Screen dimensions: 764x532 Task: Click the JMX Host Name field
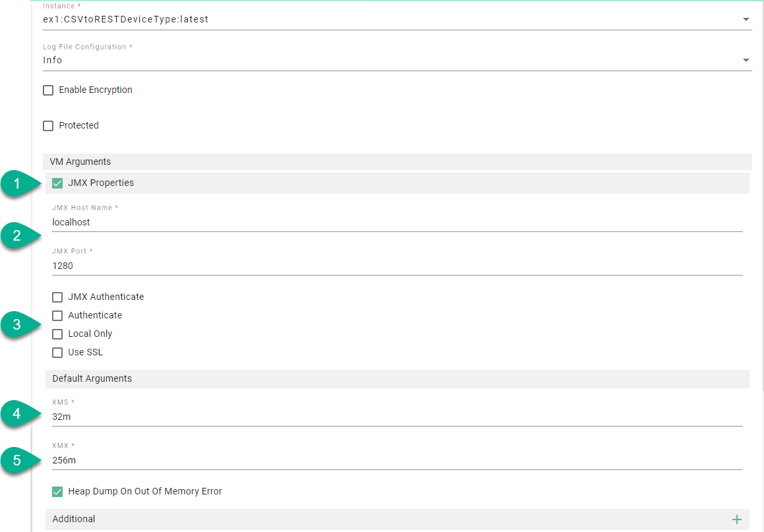pyautogui.click(x=396, y=223)
